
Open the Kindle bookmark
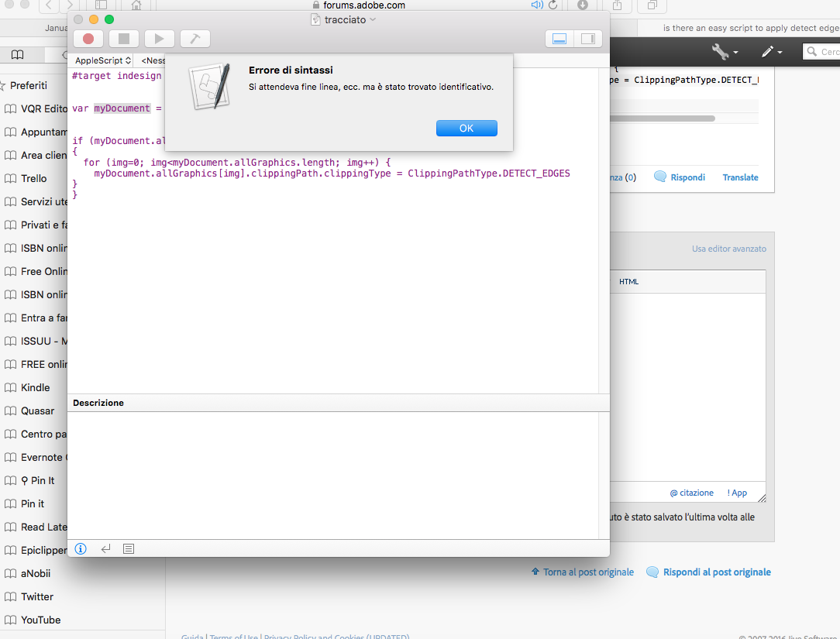coord(27,387)
